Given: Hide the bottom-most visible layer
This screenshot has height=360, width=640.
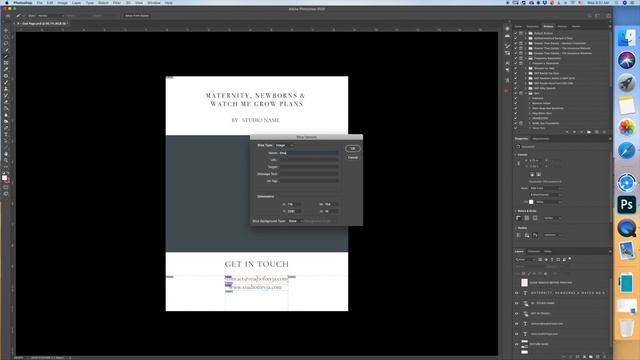Looking at the screenshot, I should [x=516, y=344].
